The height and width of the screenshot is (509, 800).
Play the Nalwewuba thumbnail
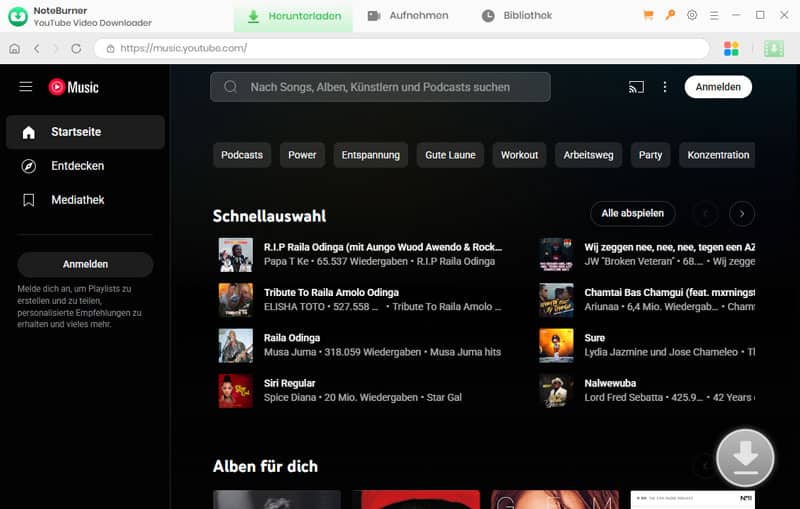tap(556, 391)
